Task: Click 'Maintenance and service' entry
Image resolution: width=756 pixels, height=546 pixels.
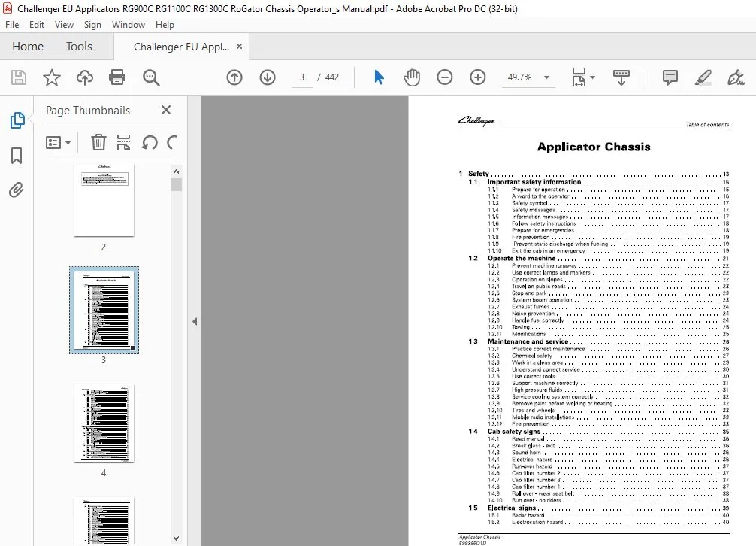Action: pos(599,341)
